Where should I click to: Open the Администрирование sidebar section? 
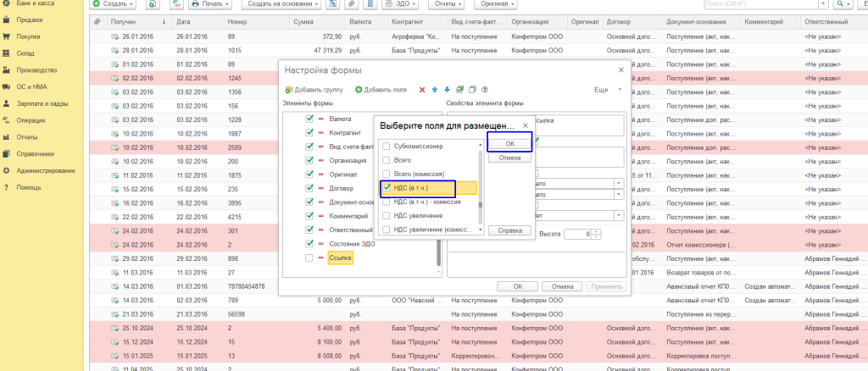46,170
